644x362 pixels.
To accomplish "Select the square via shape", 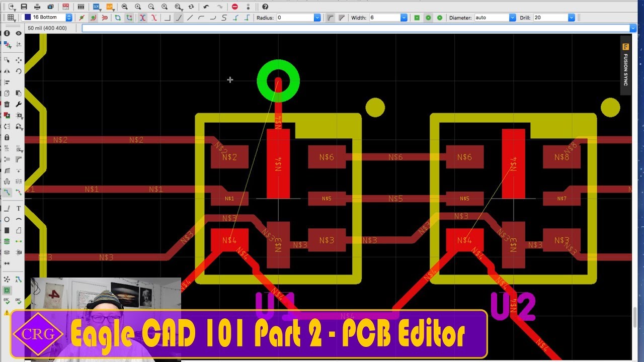I will [417, 18].
